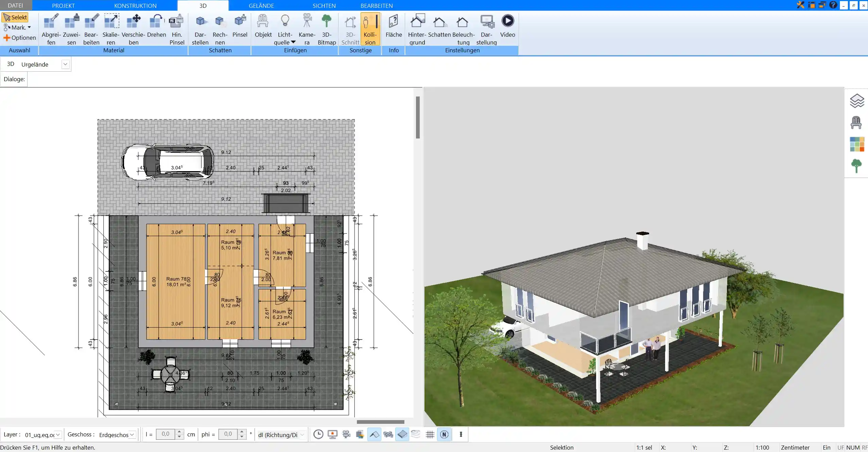Click the Zuweisen material tool
Image resolution: width=868 pixels, height=452 pixels.
tap(71, 29)
